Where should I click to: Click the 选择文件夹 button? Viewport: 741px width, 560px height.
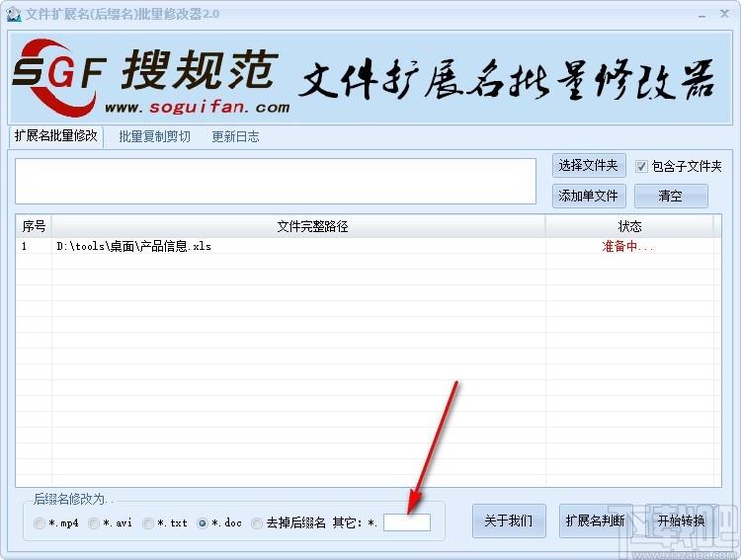click(589, 165)
